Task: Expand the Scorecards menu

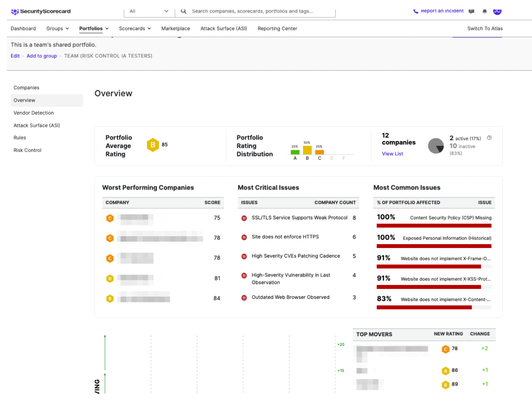Action: point(135,29)
